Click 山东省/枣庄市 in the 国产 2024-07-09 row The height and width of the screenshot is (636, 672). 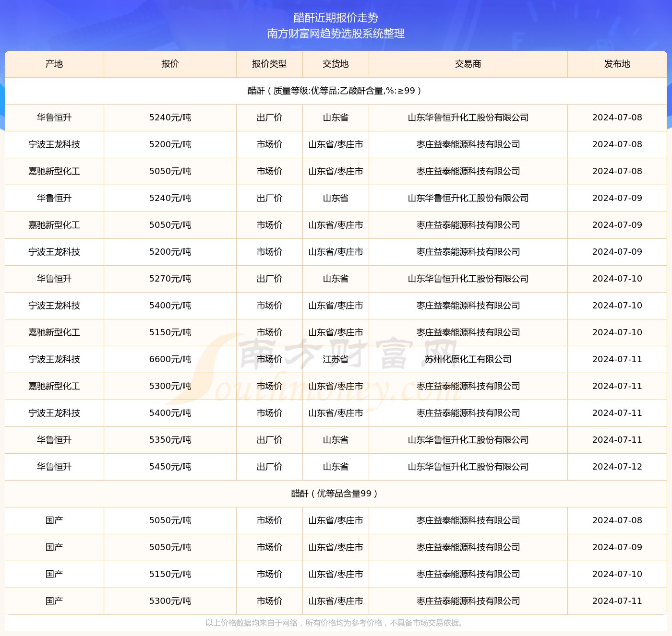336,547
